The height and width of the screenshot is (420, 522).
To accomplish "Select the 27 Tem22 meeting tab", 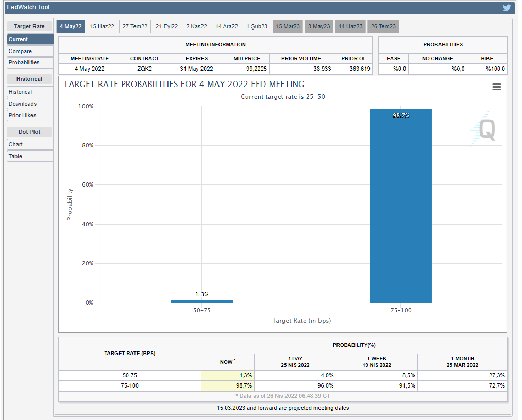I will [135, 26].
